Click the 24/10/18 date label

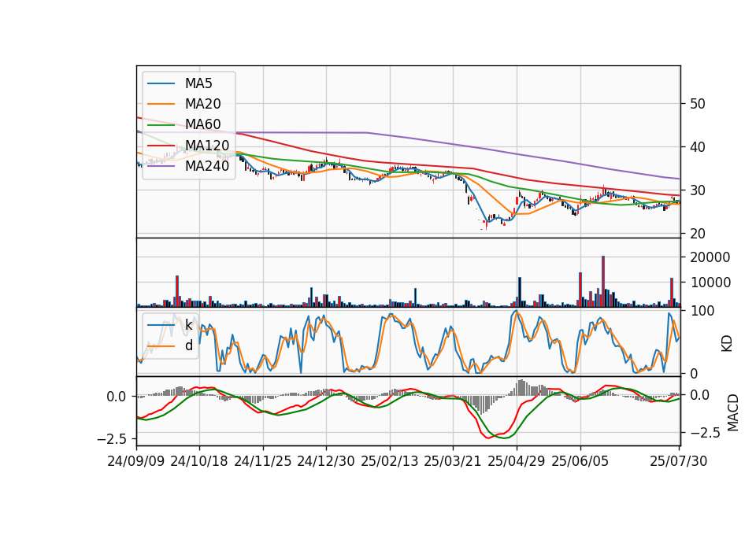point(199,461)
